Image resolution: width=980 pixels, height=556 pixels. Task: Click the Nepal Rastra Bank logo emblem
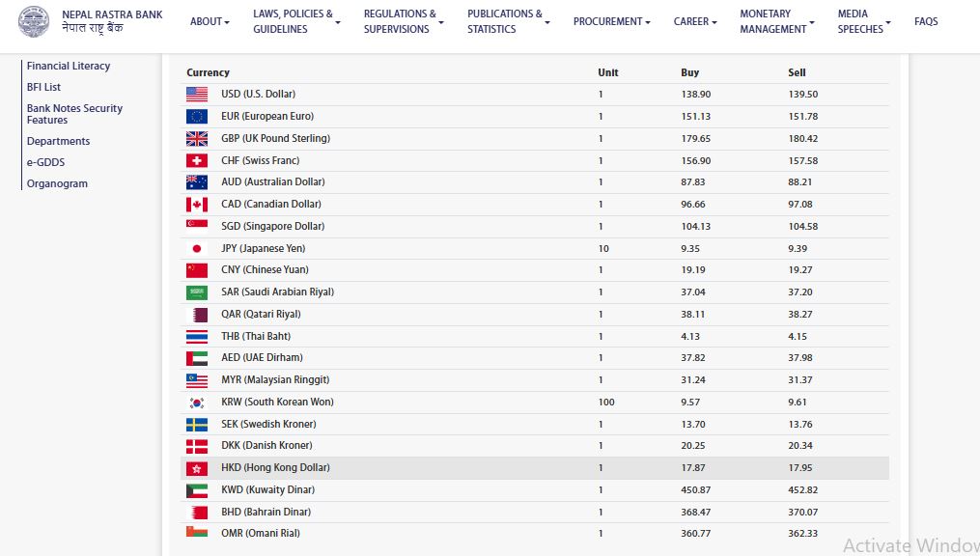34,22
